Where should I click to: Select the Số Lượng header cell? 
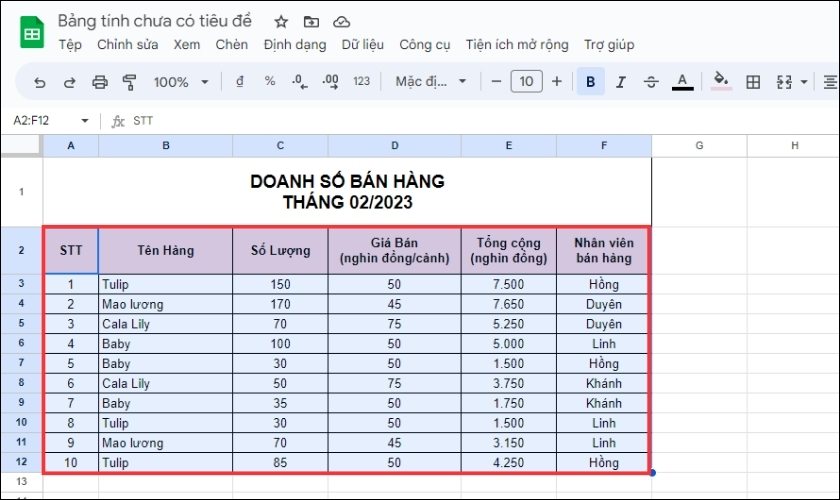(x=280, y=250)
